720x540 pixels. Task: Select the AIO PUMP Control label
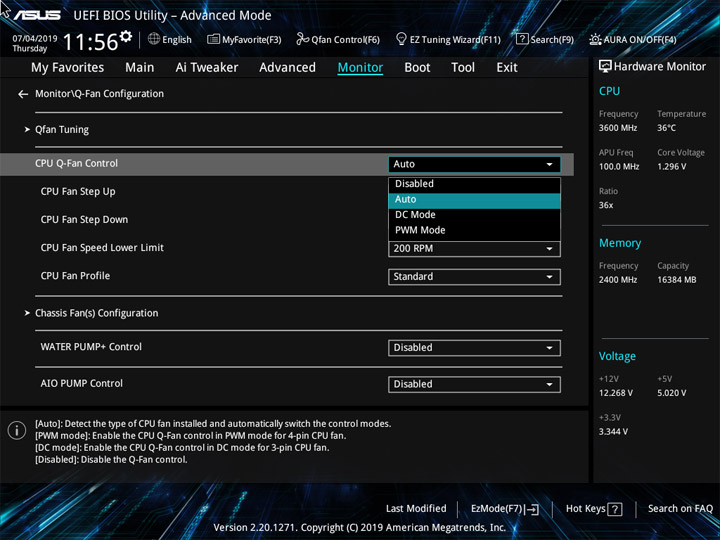tap(81, 383)
